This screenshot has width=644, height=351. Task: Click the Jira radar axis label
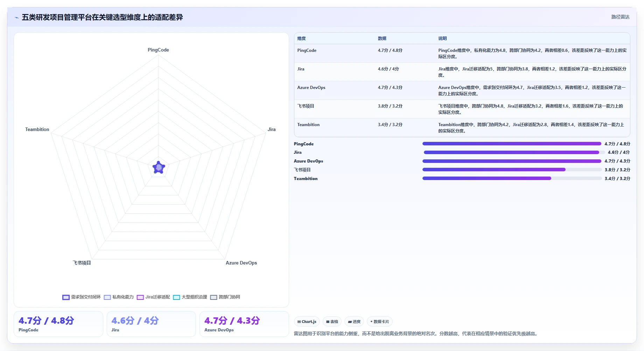pos(272,129)
